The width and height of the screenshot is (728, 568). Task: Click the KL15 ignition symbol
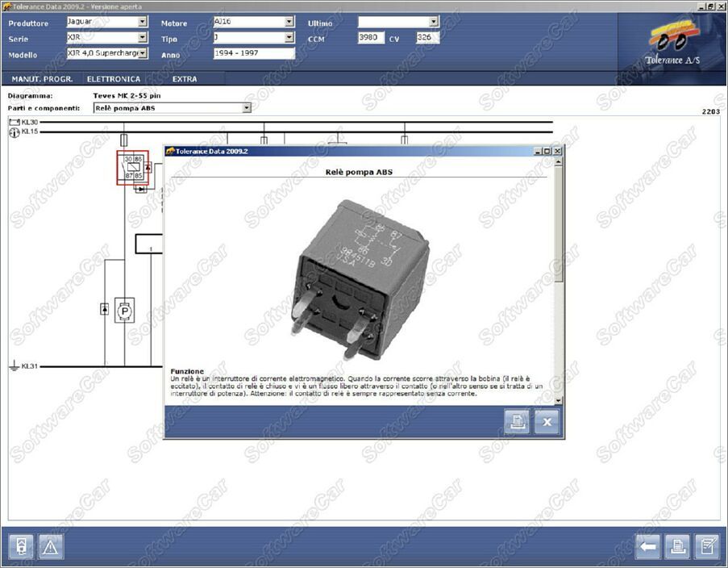[x=14, y=132]
